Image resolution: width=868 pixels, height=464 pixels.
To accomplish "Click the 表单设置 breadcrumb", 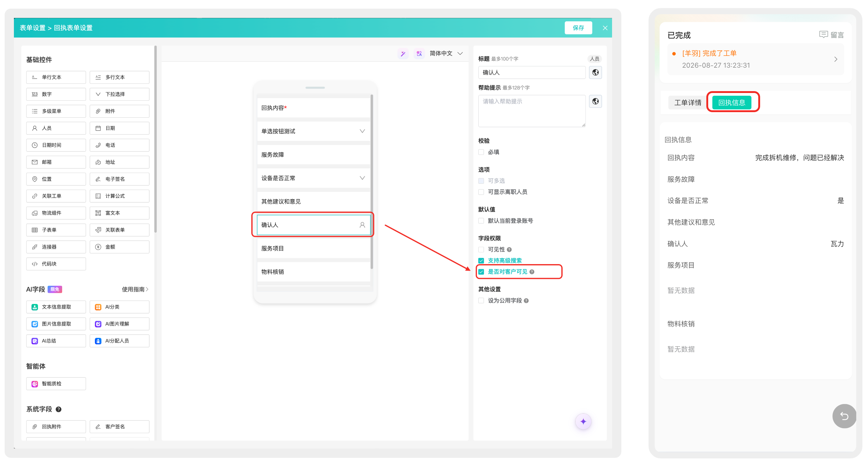I will [x=32, y=28].
